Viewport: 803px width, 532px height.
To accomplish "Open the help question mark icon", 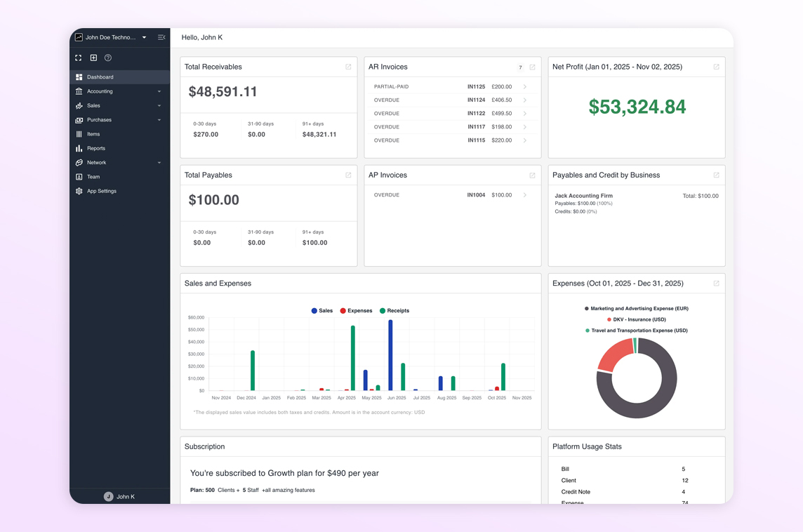I will 108,58.
